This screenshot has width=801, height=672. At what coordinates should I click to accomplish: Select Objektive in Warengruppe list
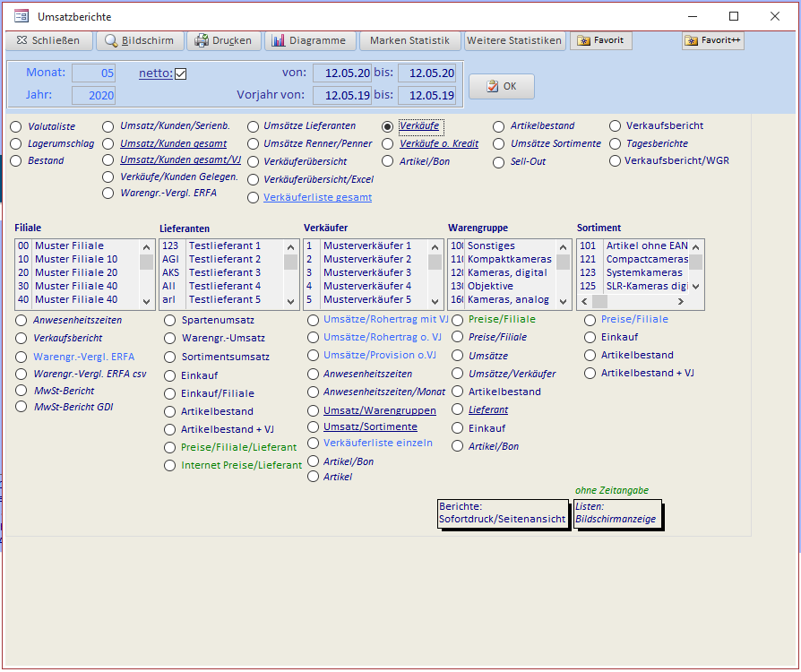click(x=503, y=286)
